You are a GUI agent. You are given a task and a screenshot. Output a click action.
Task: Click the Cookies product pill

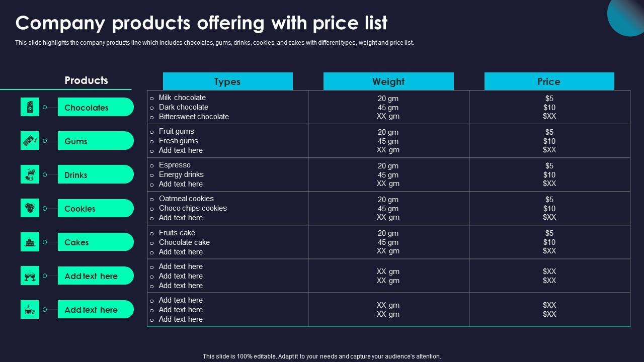95,208
